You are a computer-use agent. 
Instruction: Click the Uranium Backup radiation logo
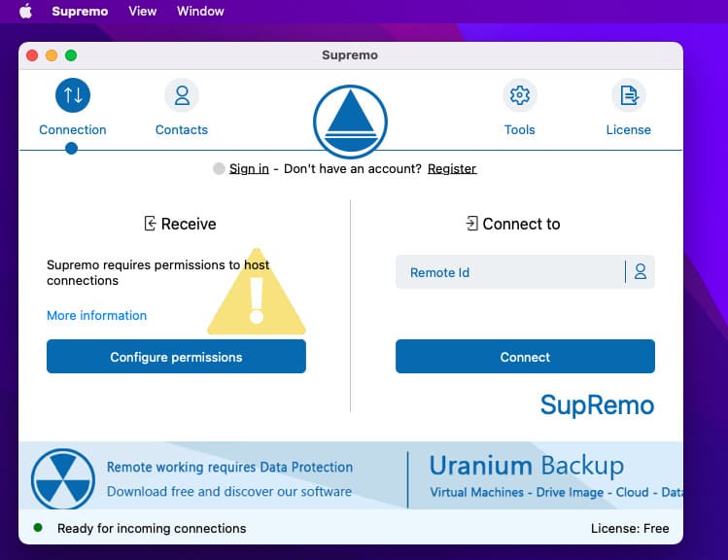(63, 479)
